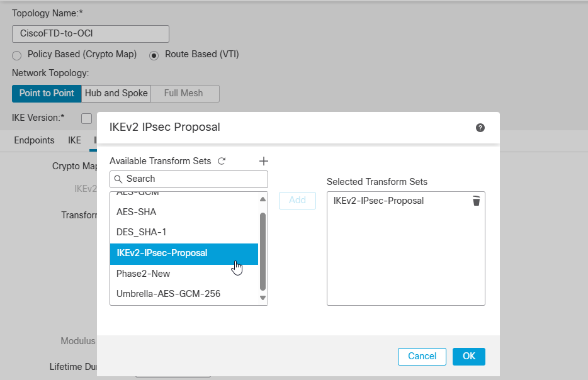This screenshot has height=380, width=588.
Task: Open the IKE tab
Action: [74, 140]
